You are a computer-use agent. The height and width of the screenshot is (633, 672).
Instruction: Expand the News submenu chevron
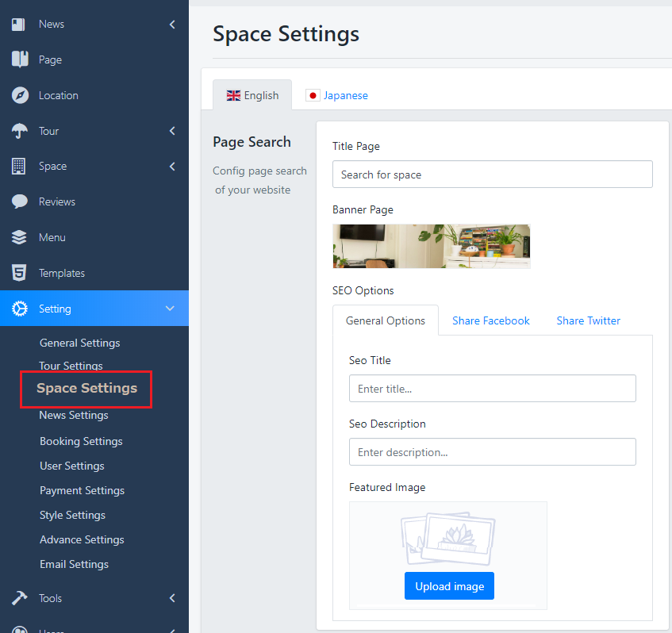click(172, 25)
